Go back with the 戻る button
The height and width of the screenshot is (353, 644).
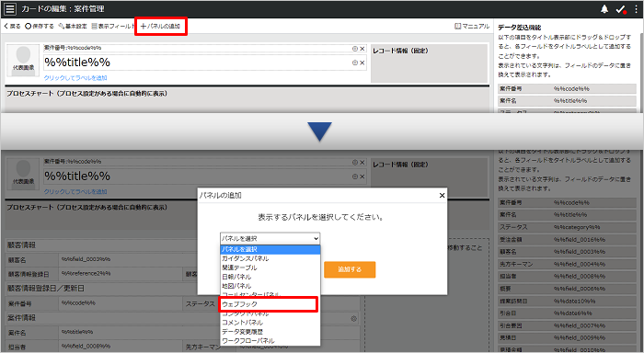coord(12,27)
